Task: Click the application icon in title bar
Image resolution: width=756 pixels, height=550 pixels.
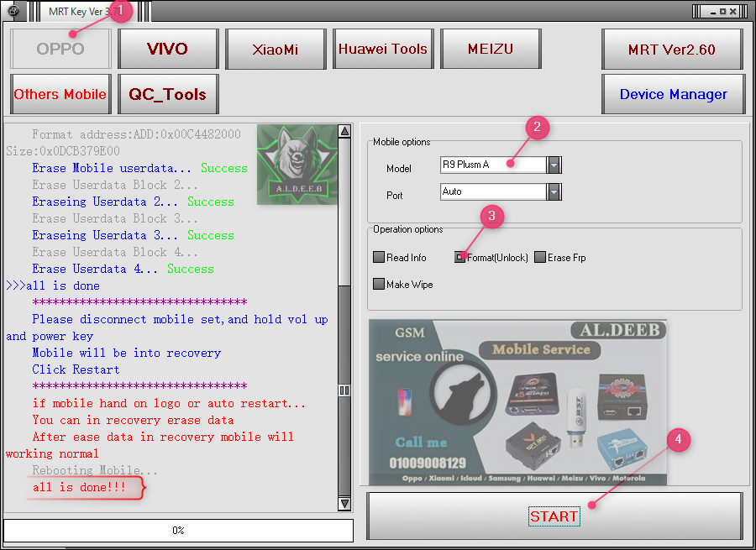Action: point(13,11)
